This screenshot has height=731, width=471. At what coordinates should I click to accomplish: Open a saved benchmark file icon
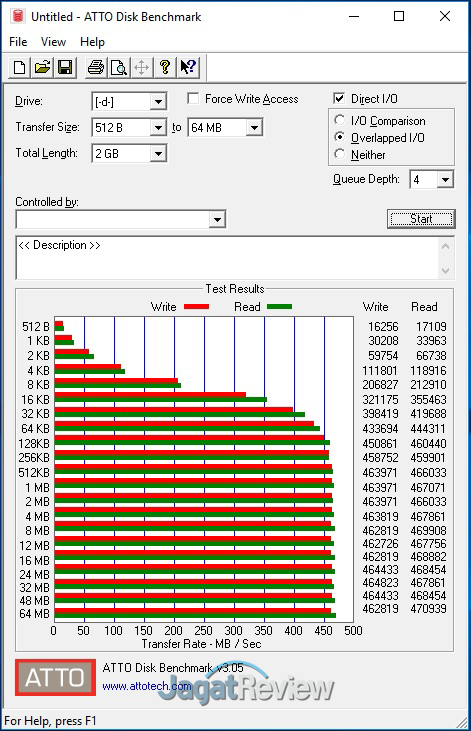(x=42, y=68)
